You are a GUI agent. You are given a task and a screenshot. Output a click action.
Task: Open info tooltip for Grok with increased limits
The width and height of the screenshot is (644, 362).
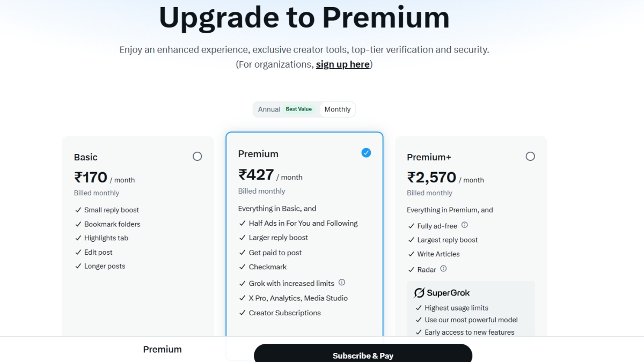tap(342, 283)
